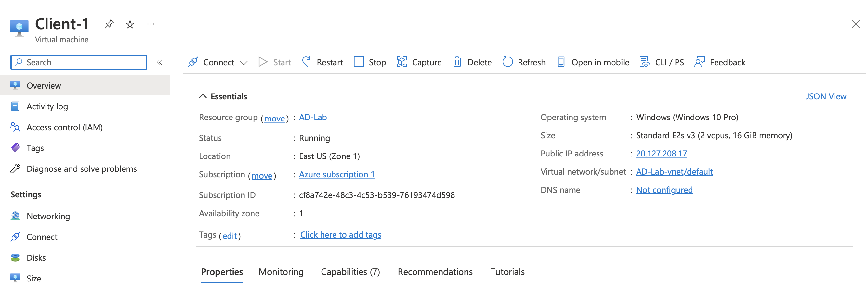The image size is (868, 287).
Task: Click the Capture button label
Action: point(427,62)
